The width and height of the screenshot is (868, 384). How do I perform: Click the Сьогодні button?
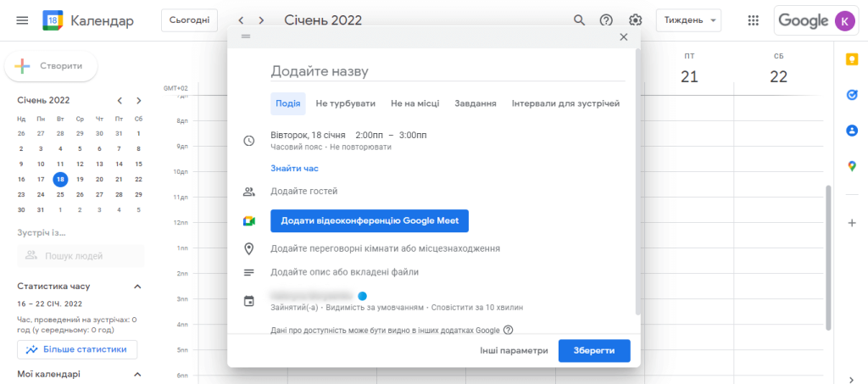point(189,20)
